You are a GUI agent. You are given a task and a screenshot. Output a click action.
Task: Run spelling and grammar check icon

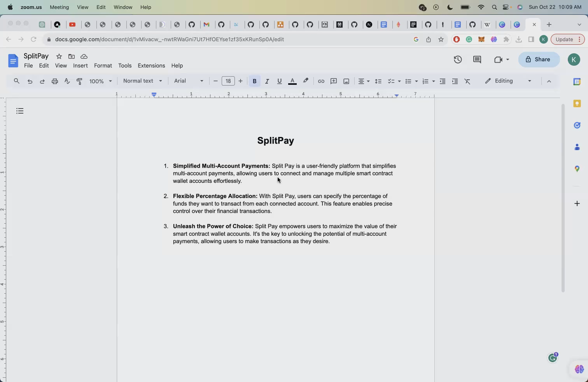tap(67, 81)
